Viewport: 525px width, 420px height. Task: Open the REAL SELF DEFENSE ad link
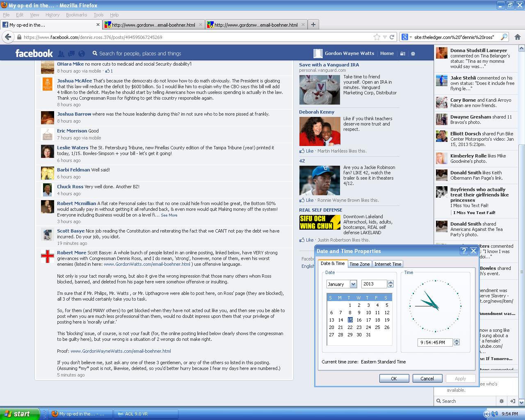point(320,210)
